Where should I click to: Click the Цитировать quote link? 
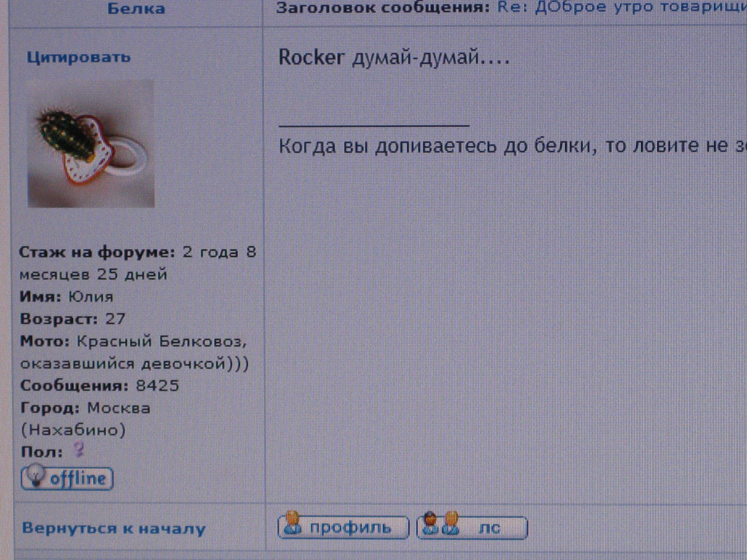(79, 57)
